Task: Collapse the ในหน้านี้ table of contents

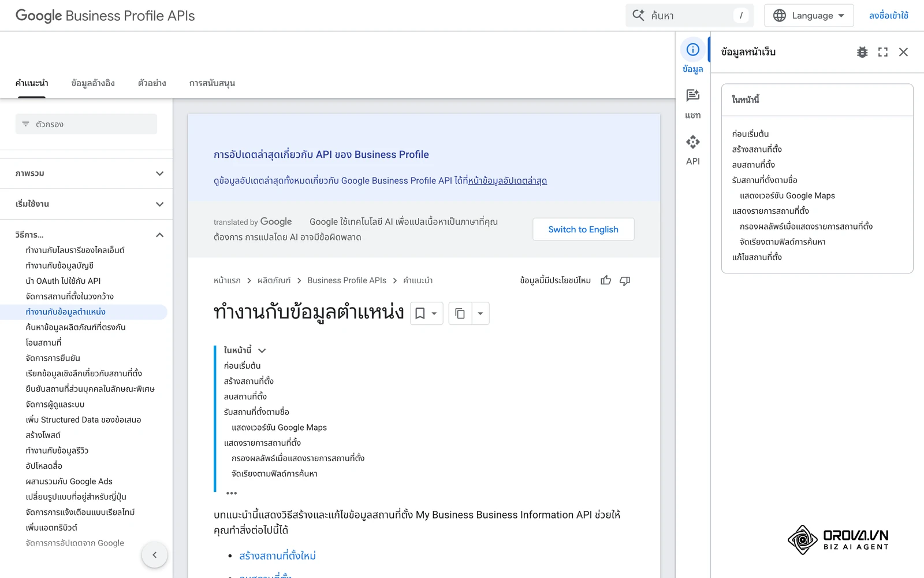Action: pyautogui.click(x=262, y=350)
